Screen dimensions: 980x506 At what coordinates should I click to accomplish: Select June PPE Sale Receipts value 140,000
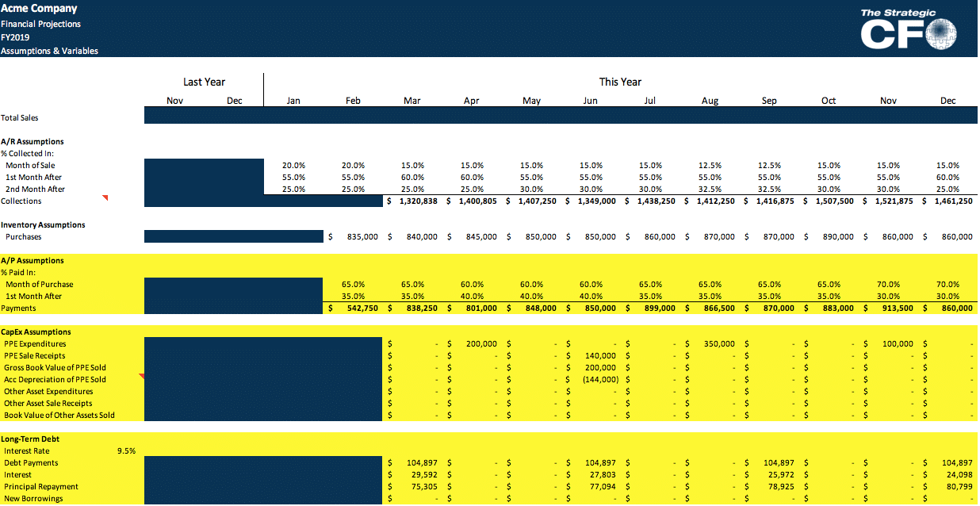(600, 356)
